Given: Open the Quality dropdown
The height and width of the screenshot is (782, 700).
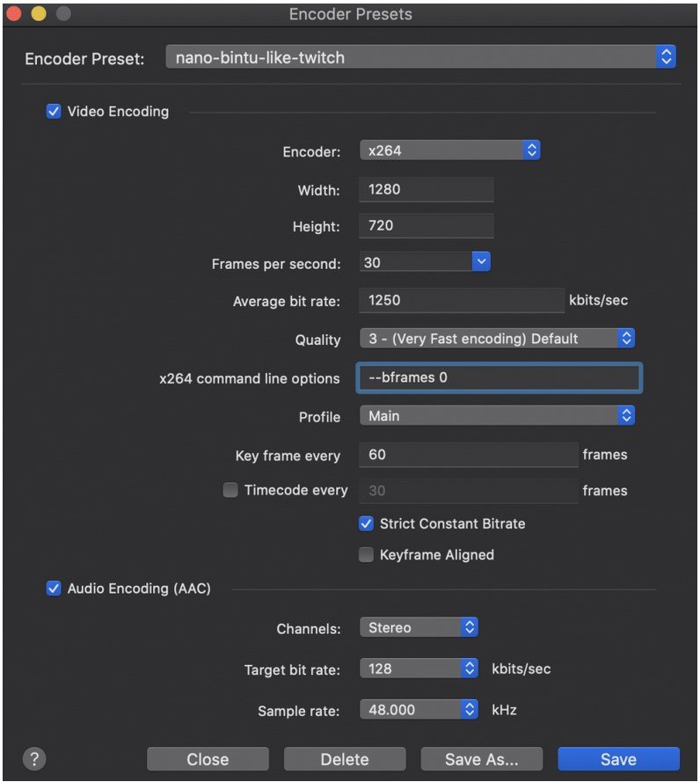Looking at the screenshot, I should [x=498, y=339].
